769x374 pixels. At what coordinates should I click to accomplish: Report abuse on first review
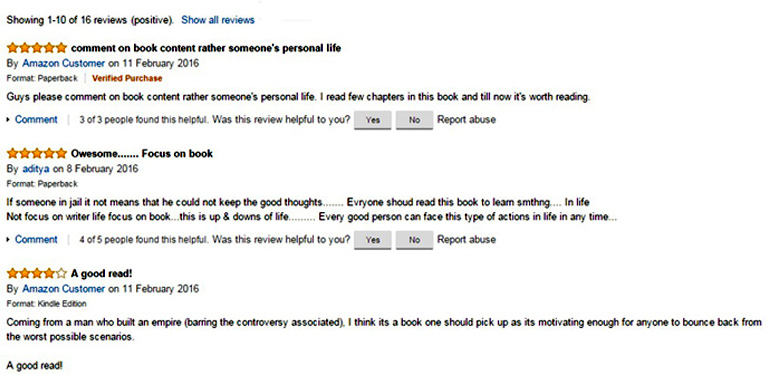tap(466, 120)
